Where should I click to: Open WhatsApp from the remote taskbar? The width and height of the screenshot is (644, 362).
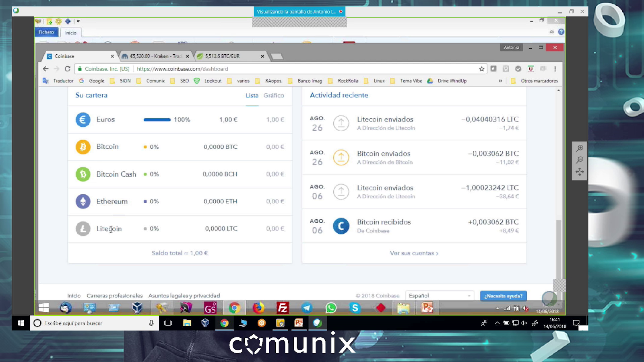click(331, 308)
